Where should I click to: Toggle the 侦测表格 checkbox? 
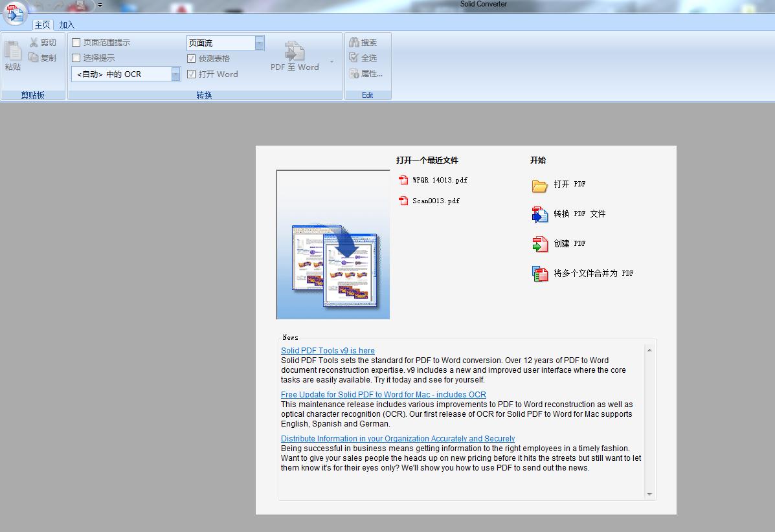[191, 58]
